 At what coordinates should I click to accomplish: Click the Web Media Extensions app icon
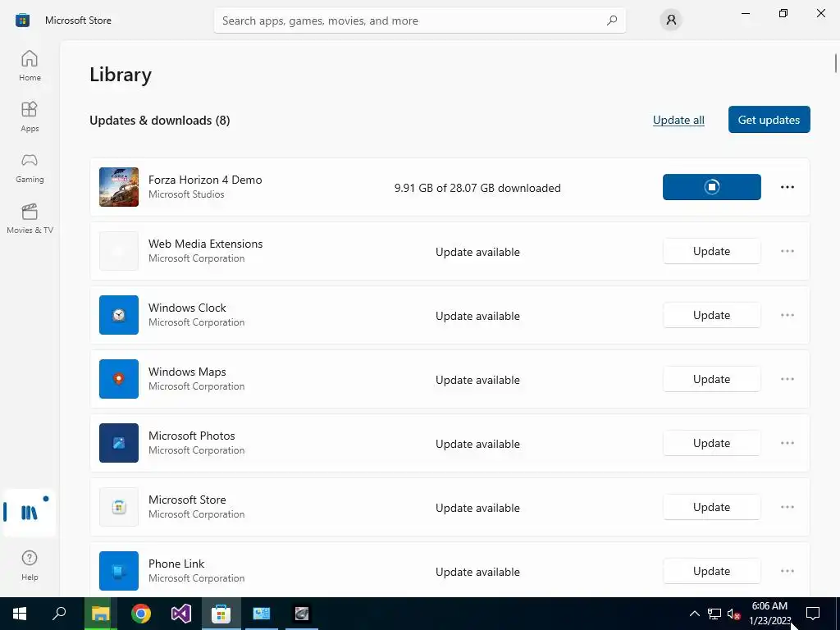[x=119, y=251]
